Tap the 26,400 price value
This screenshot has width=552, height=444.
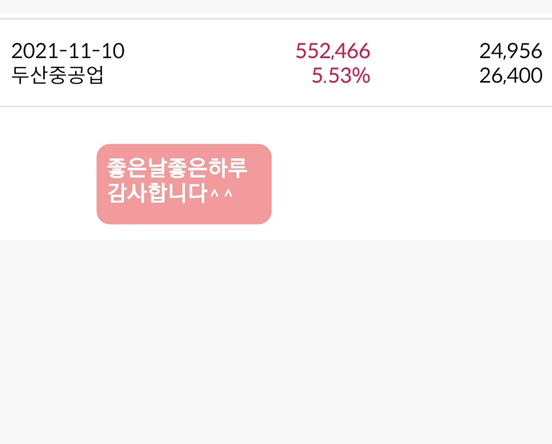pos(510,76)
